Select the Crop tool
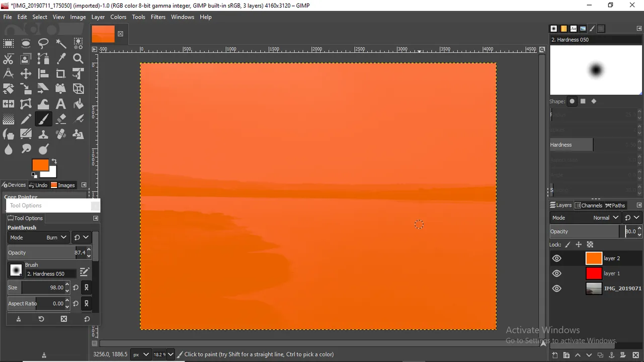The height and width of the screenshot is (362, 644). pos(61,74)
